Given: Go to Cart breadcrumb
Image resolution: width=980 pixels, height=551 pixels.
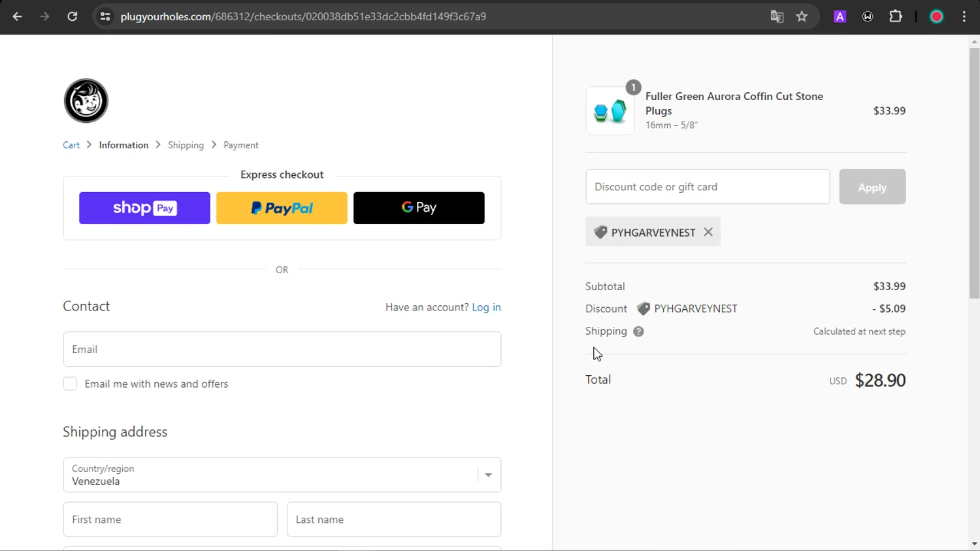Looking at the screenshot, I should pyautogui.click(x=71, y=145).
